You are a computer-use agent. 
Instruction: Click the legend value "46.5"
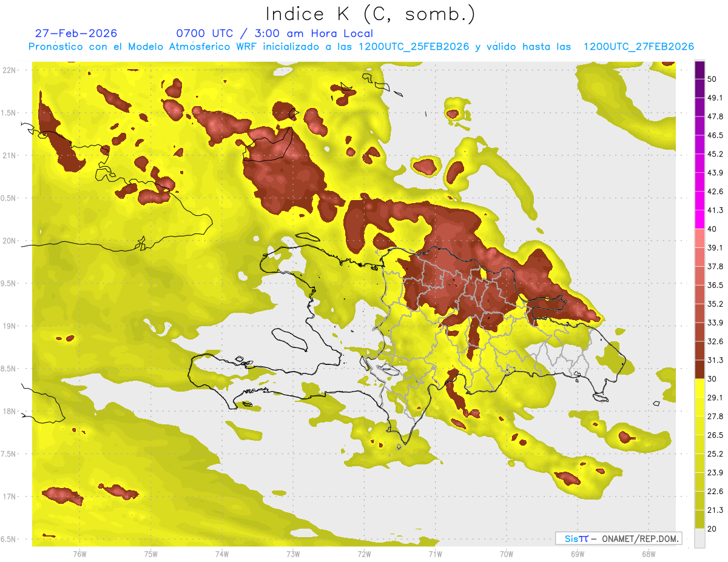click(715, 136)
